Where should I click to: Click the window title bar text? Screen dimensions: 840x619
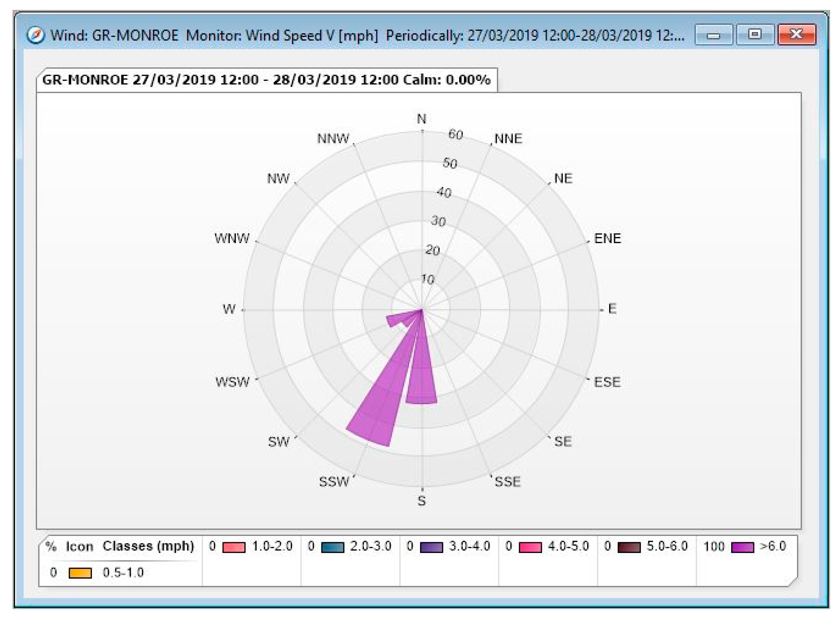[367, 36]
